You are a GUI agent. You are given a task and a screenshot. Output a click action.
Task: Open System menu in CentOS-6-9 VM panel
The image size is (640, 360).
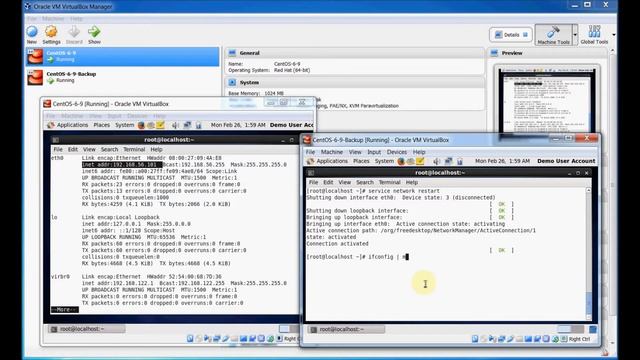coord(124,125)
